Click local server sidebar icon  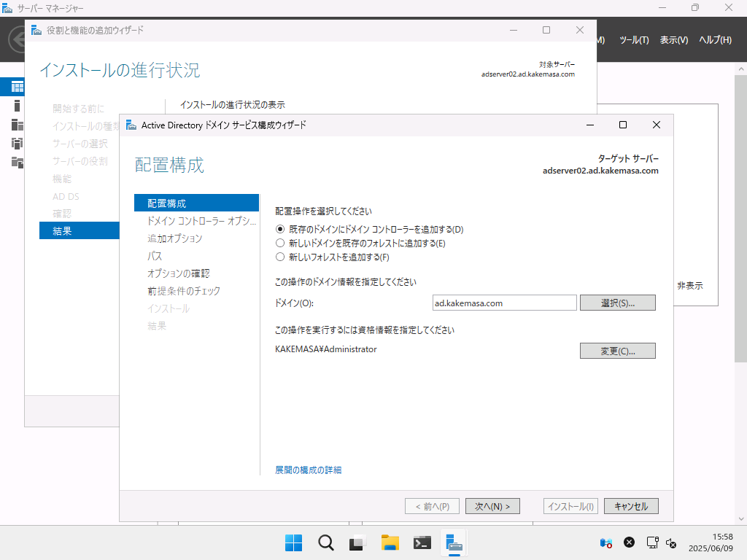[18, 106]
